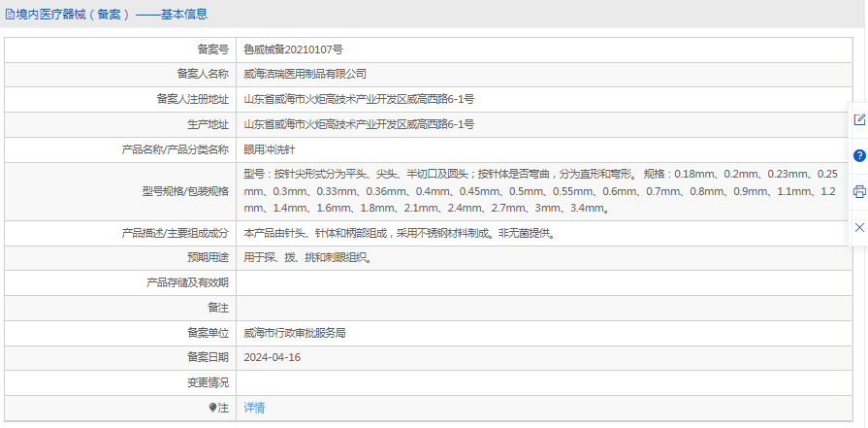Select company name 威海洁瑞医用制品有限公司
The image size is (868, 428).
point(305,74)
